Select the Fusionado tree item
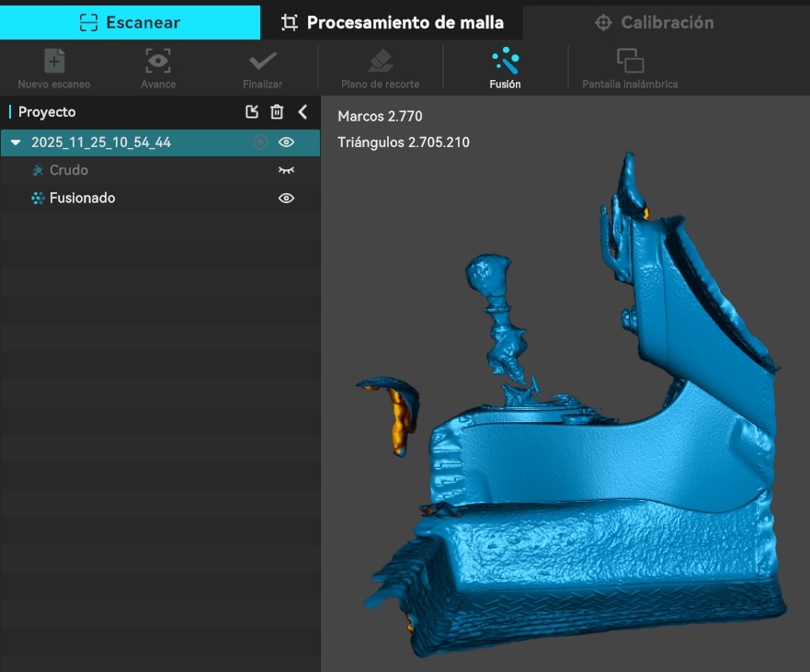 [82, 198]
